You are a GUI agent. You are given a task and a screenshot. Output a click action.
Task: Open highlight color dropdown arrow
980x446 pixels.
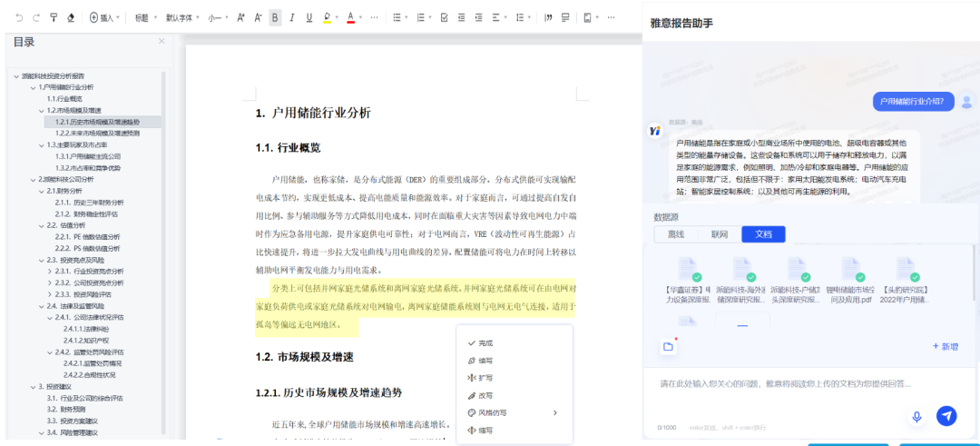pos(338,17)
